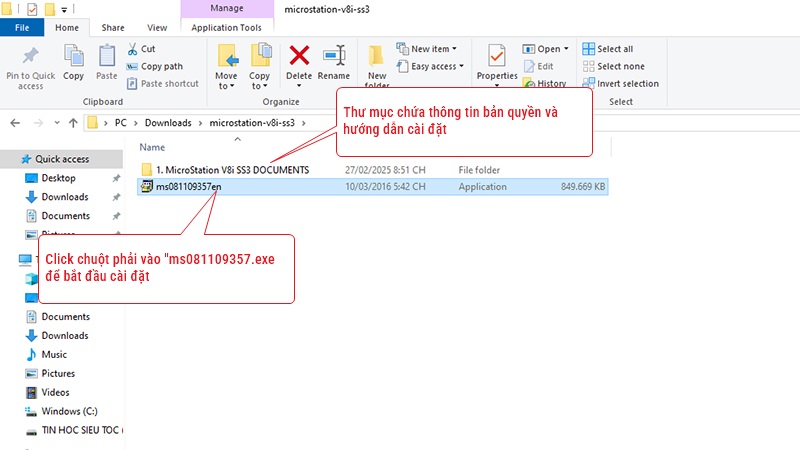
Task: Open Videos in navigation pane
Action: click(55, 392)
